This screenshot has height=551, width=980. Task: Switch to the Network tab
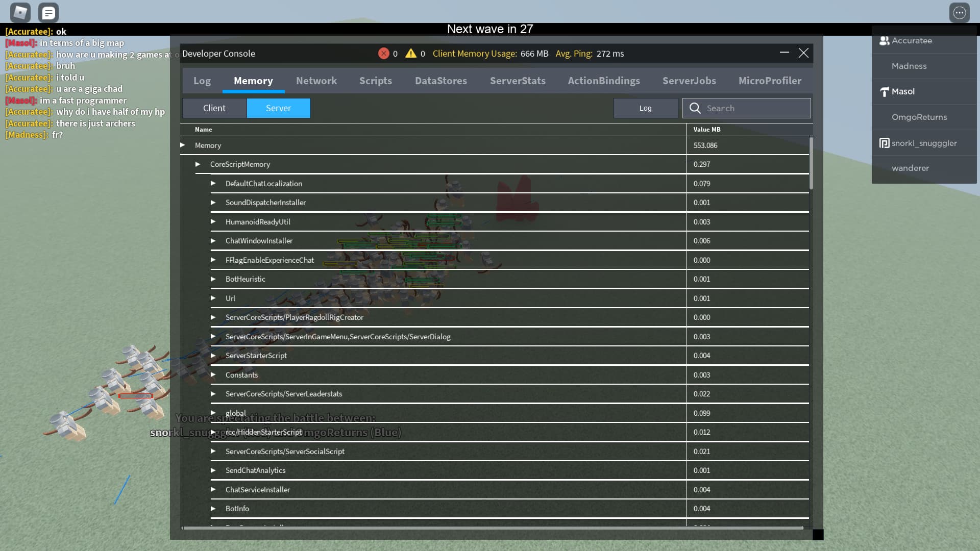pyautogui.click(x=316, y=81)
